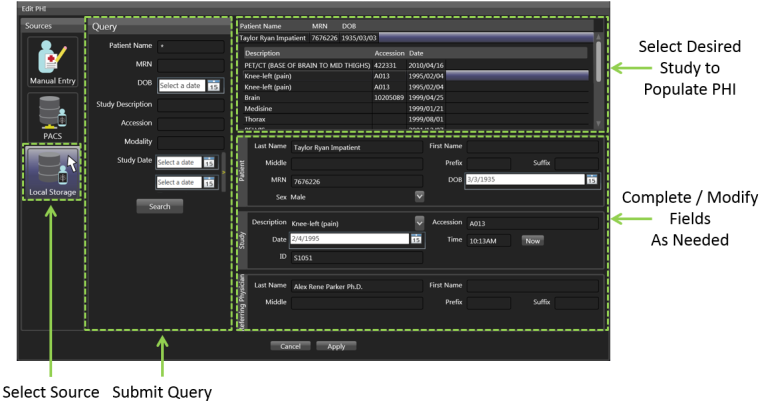Viewport: 760px width, 407px height.
Task: Sort studies by the Description column header
Action: coord(307,52)
